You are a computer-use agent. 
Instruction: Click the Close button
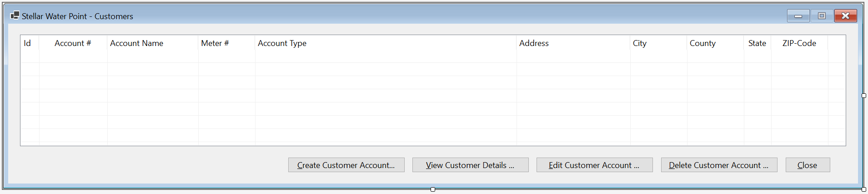808,165
